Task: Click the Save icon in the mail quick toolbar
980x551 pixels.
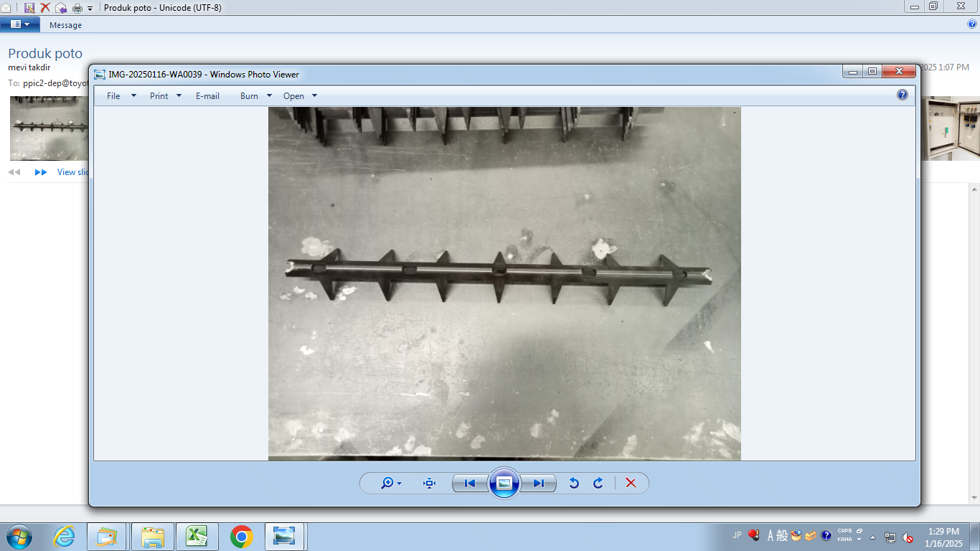Action: coord(29,7)
